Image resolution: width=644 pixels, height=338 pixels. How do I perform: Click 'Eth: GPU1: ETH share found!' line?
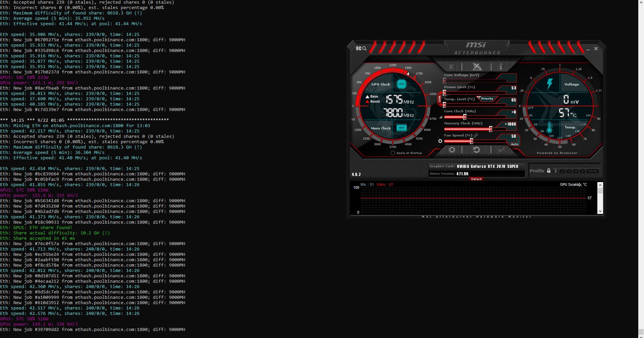36,228
